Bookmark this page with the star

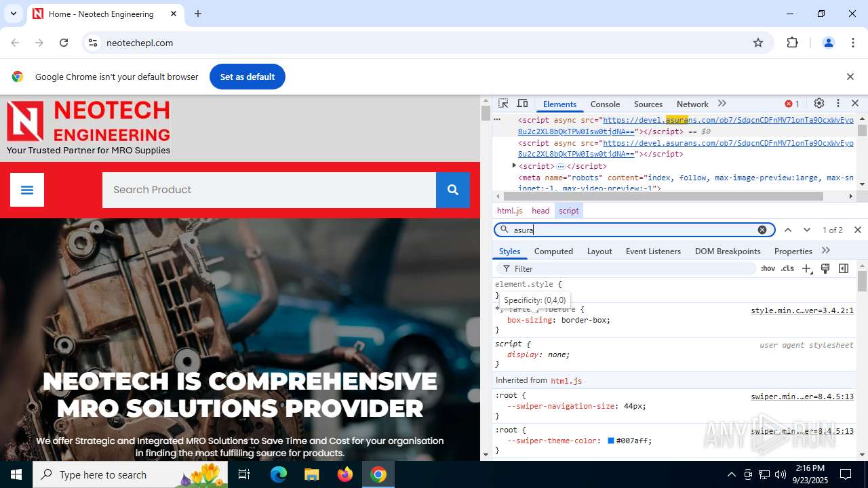click(x=758, y=43)
